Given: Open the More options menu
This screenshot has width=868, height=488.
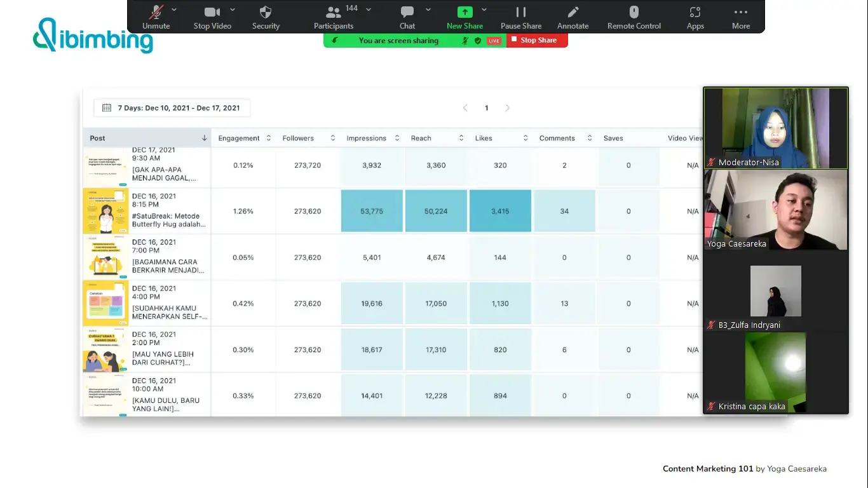Looking at the screenshot, I should pyautogui.click(x=741, y=12).
